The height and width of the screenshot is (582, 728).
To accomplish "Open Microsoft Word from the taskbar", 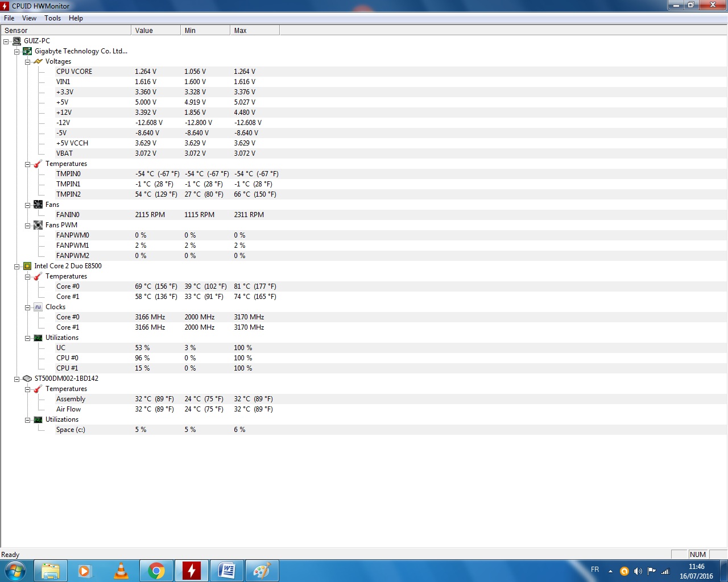I will 227,571.
